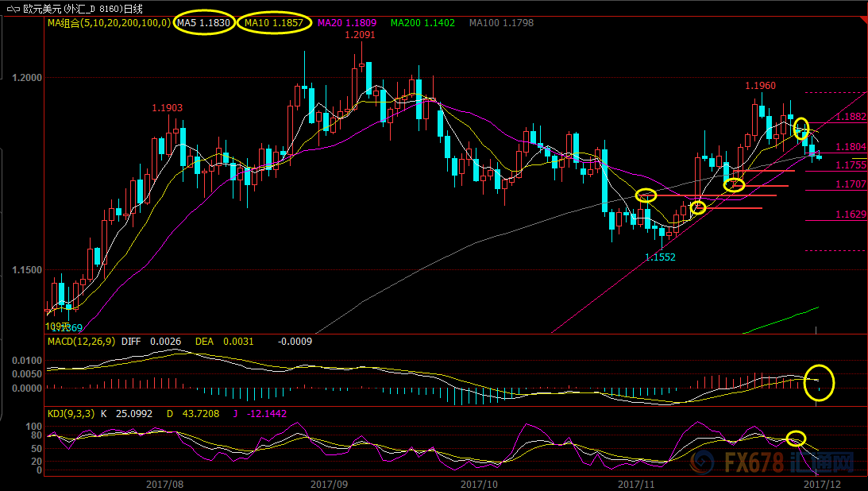Click the red corner triangle at chart top-right
Screen dimensions: 868x491
click(863, 21)
